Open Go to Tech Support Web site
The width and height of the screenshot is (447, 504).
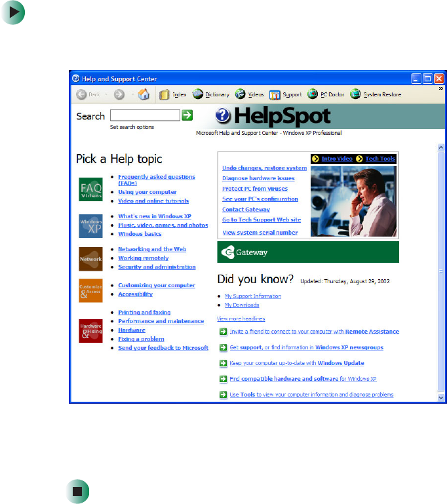[x=262, y=220]
